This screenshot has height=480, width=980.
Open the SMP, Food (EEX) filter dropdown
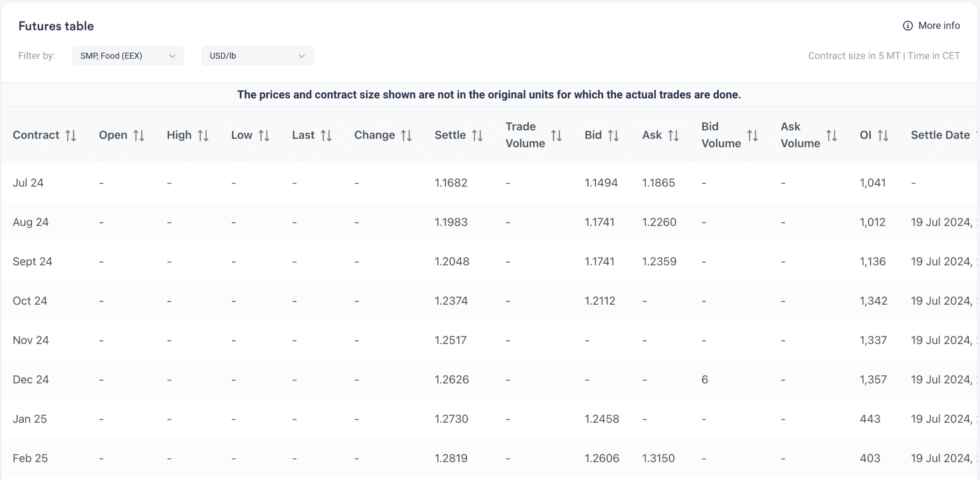[128, 56]
